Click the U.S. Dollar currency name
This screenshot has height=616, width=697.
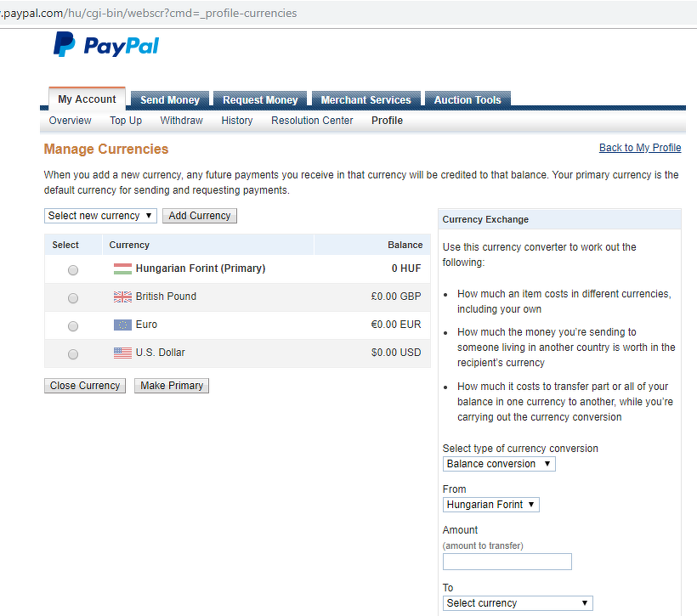160,353
